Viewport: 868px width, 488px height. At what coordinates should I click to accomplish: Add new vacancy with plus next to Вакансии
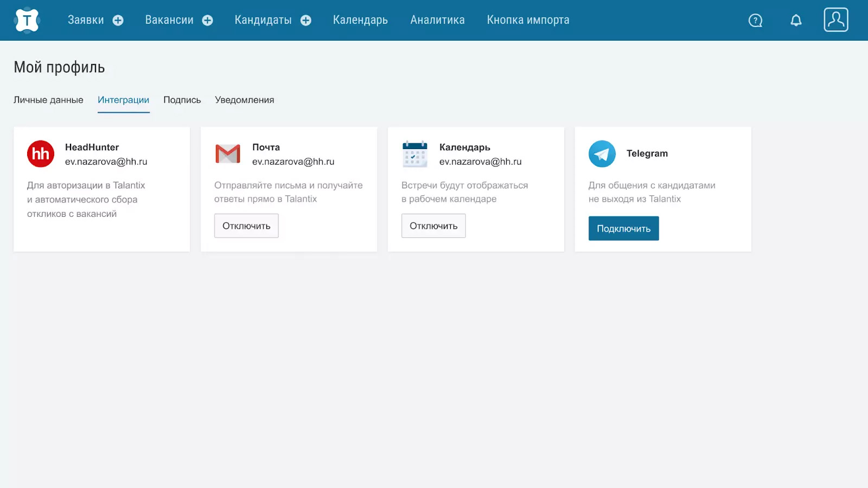tap(207, 21)
